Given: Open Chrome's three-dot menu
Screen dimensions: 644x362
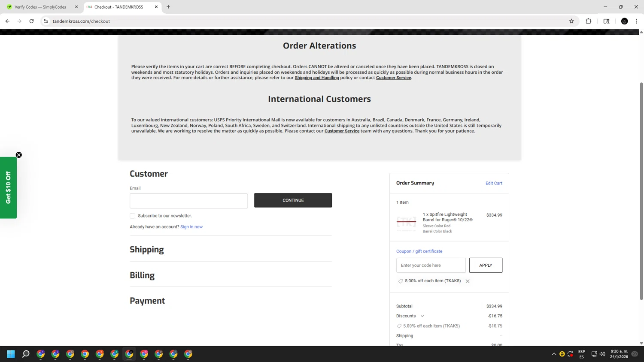Looking at the screenshot, I should [637, 21].
